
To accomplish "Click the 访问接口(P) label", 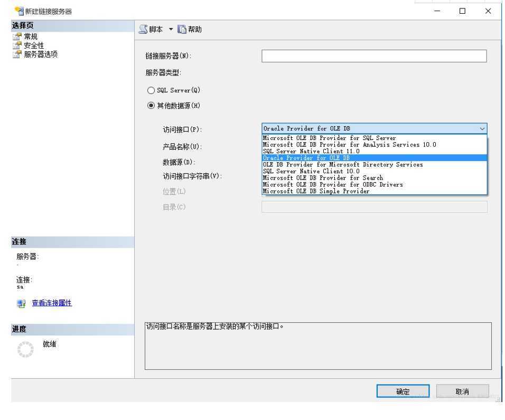I will click(182, 130).
